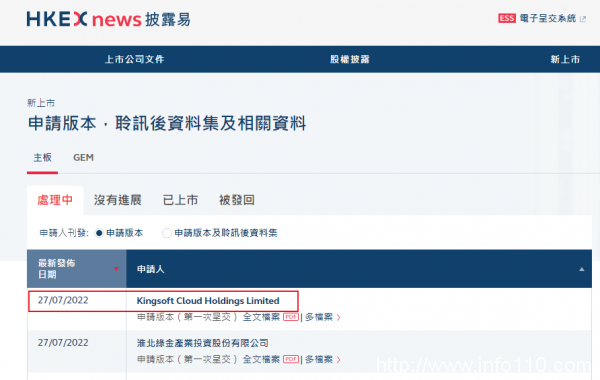Open the 新上市 navigation menu
Viewport: 600px width, 380px height.
(565, 59)
